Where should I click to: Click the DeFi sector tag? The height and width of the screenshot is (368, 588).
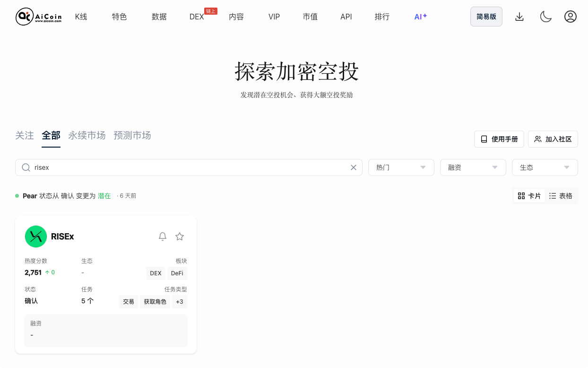177,273
